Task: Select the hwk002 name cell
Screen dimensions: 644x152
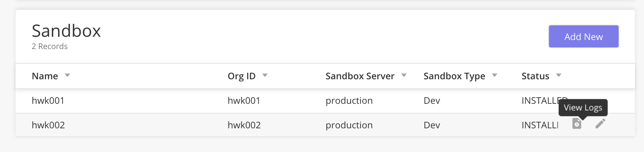Action: (48, 125)
